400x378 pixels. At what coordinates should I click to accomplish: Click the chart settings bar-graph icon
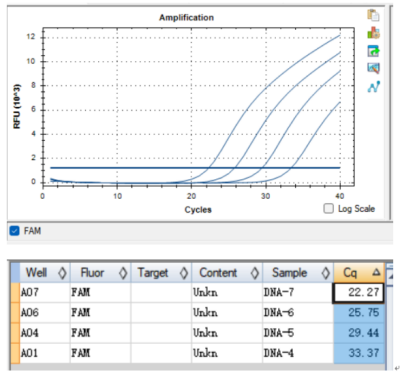tap(373, 33)
